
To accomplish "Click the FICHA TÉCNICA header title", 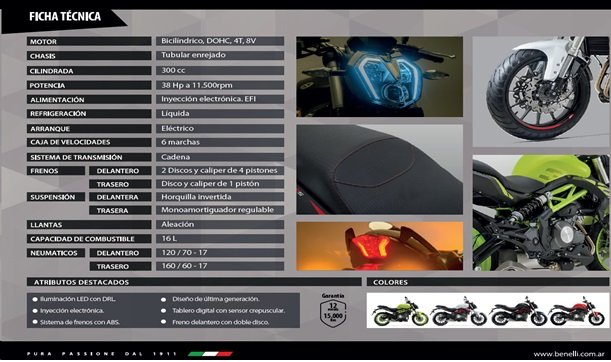I will coord(65,16).
